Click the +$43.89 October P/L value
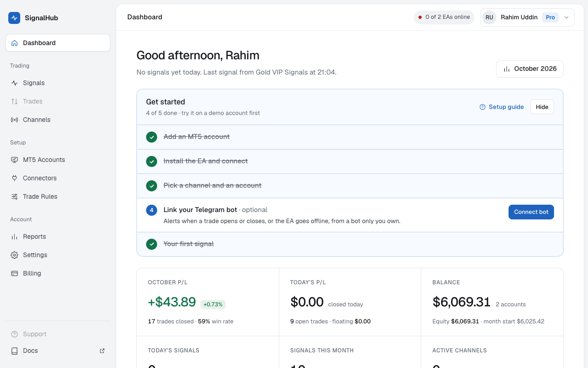This screenshot has width=588, height=368. point(172,302)
